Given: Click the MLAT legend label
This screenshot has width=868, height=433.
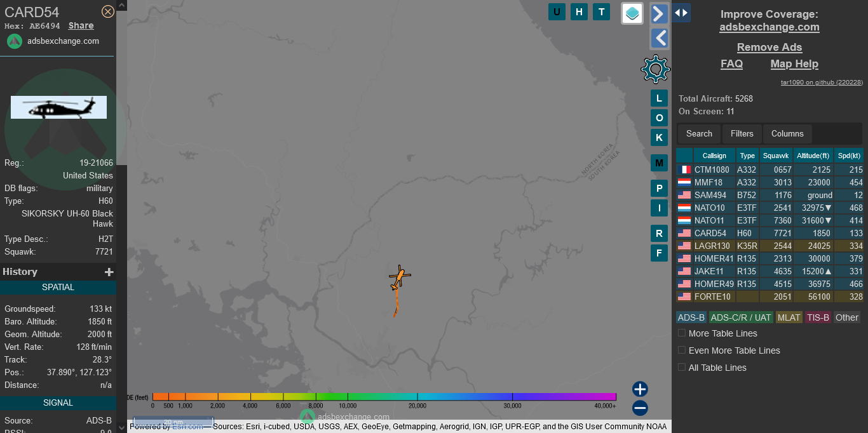Looking at the screenshot, I should [x=789, y=317].
